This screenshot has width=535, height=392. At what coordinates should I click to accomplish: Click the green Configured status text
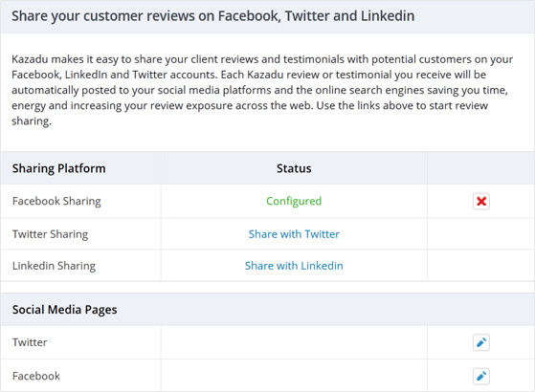(x=294, y=201)
